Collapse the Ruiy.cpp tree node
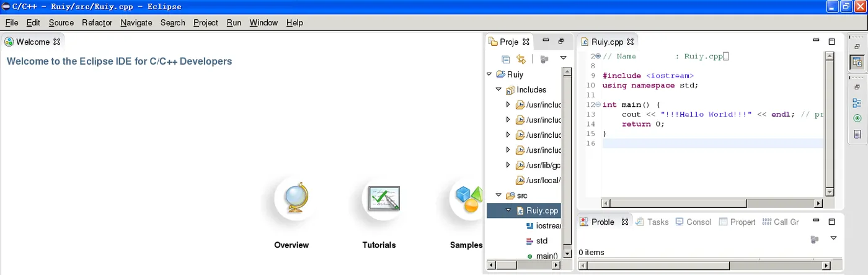 (x=508, y=210)
